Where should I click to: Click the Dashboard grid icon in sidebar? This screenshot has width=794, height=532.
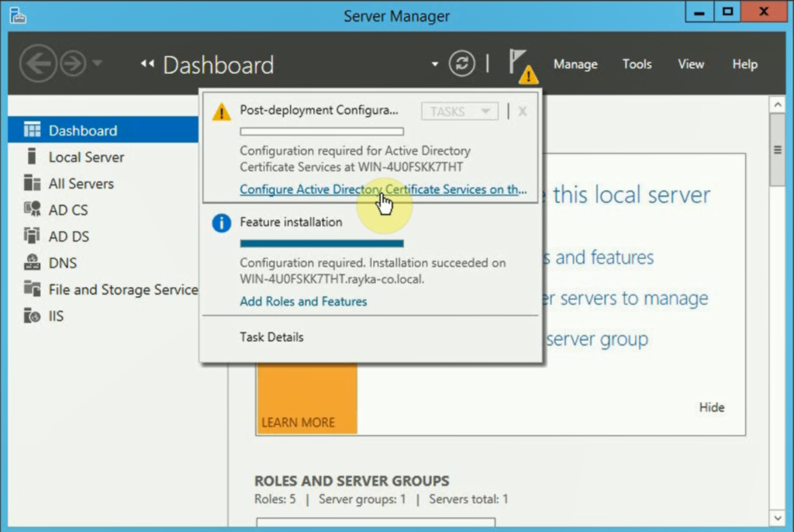(32, 130)
